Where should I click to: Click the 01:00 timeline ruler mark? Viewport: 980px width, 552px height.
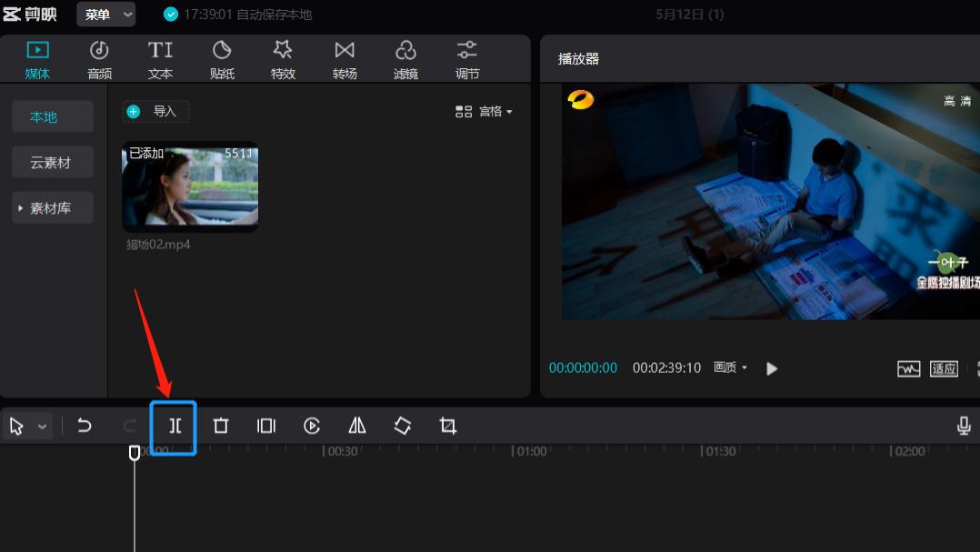coord(530,451)
